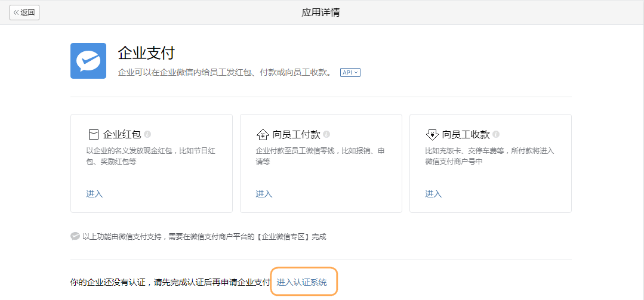The width and height of the screenshot is (644, 300).
Task: Click the 企业支付 app logo icon
Action: coord(88,61)
